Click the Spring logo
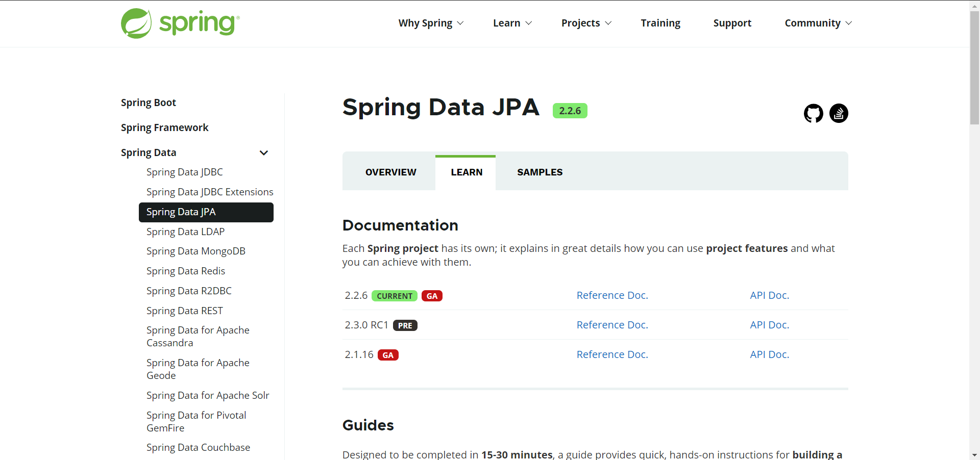The height and width of the screenshot is (460, 980). (180, 23)
